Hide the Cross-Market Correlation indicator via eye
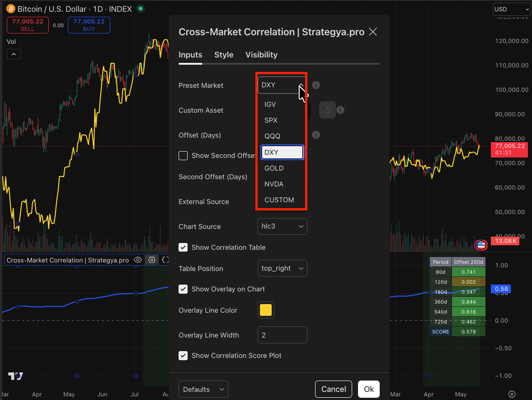The height and width of the screenshot is (400, 532). click(138, 260)
